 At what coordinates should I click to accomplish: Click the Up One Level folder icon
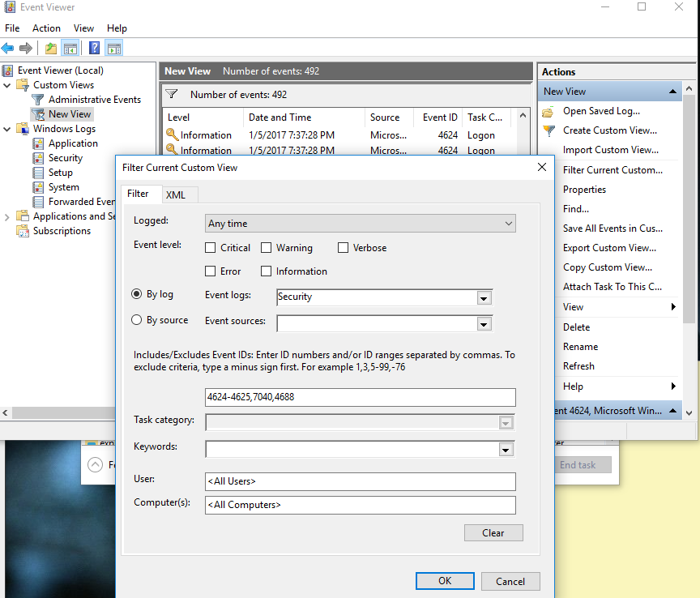[x=51, y=49]
